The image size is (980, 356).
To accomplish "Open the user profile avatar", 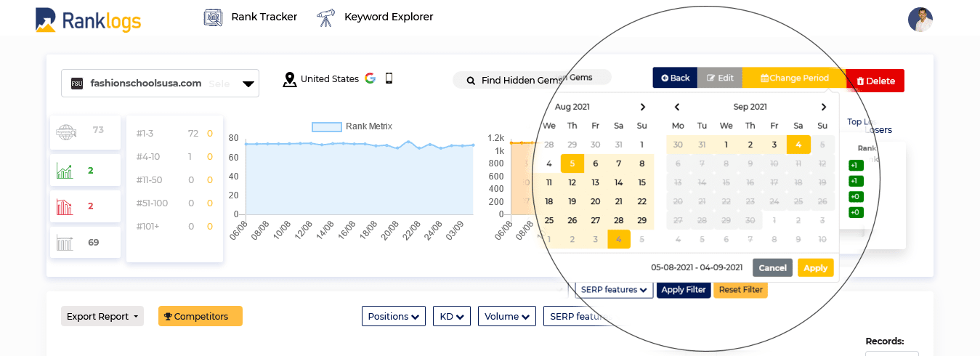I will point(920,20).
